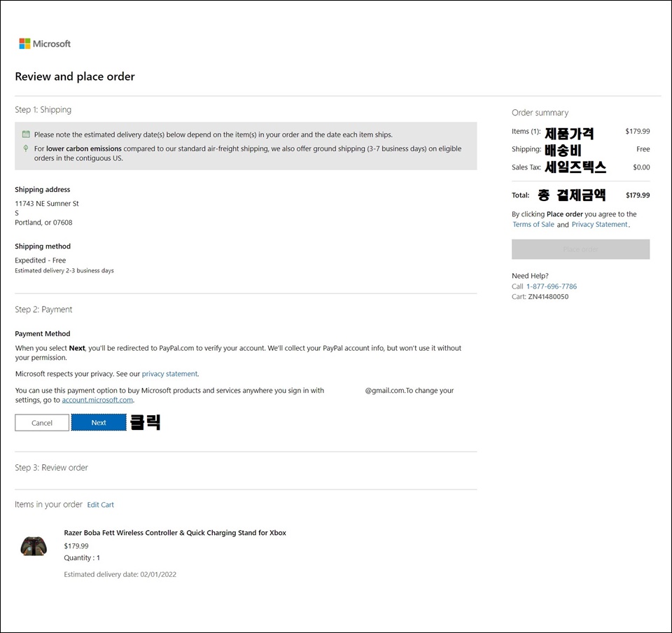672x633 pixels.
Task: Open the privacy statement link under Payment Method
Action: point(169,374)
